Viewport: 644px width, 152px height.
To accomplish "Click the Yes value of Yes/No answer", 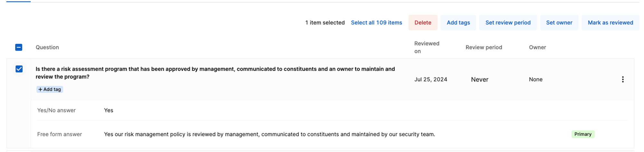I will [109, 110].
